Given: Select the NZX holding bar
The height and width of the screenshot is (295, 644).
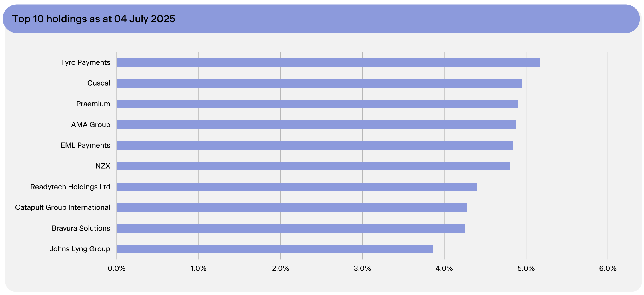Looking at the screenshot, I should [313, 166].
